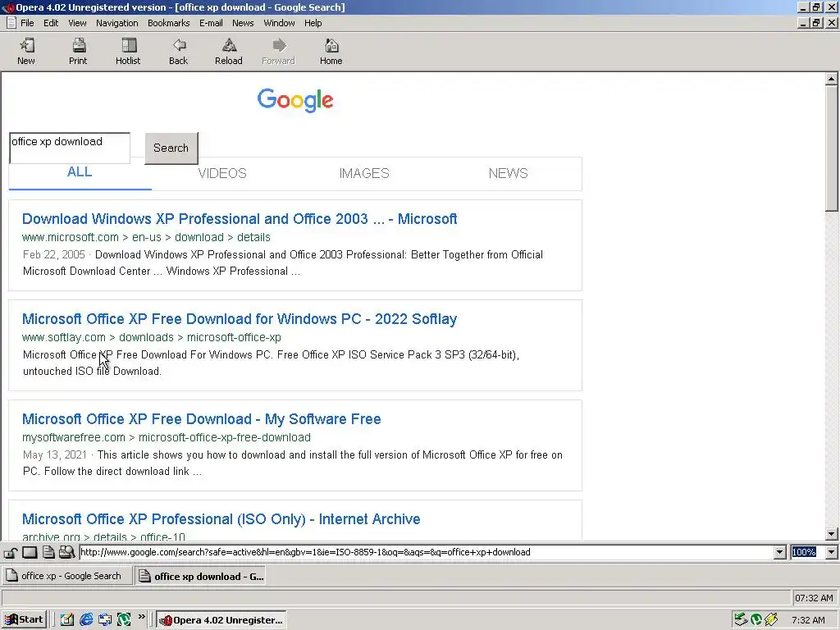Click the Google logo
840x630 pixels.
[x=295, y=100]
